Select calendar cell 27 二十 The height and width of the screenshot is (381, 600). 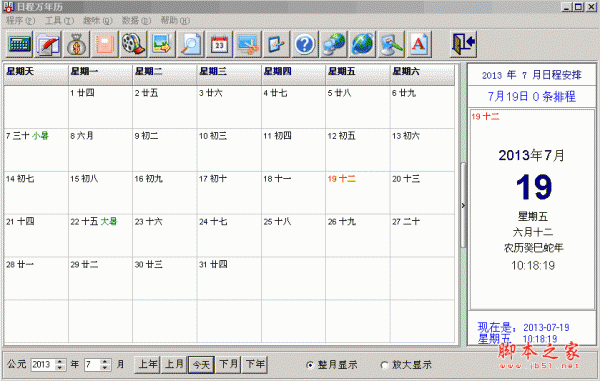(422, 235)
